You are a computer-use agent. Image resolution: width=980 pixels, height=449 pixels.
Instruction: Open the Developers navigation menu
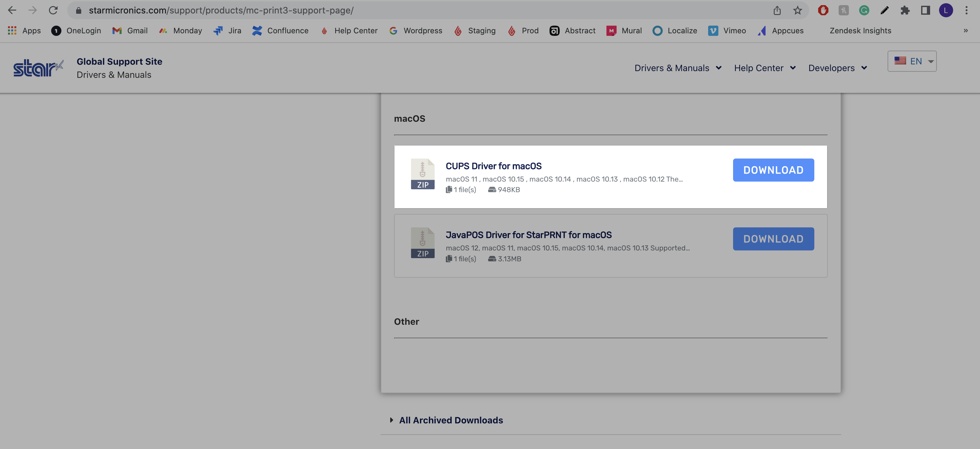pyautogui.click(x=837, y=68)
